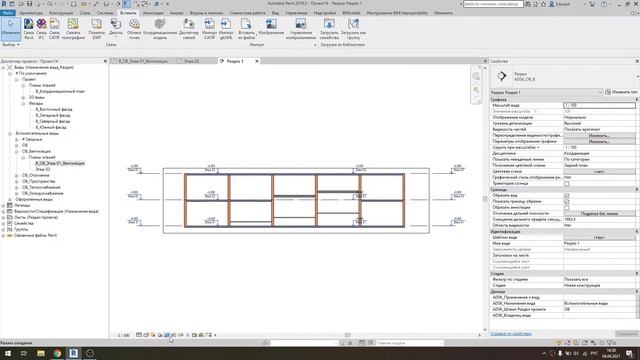
Task: Open the Manage Images tool
Action: pos(301,29)
